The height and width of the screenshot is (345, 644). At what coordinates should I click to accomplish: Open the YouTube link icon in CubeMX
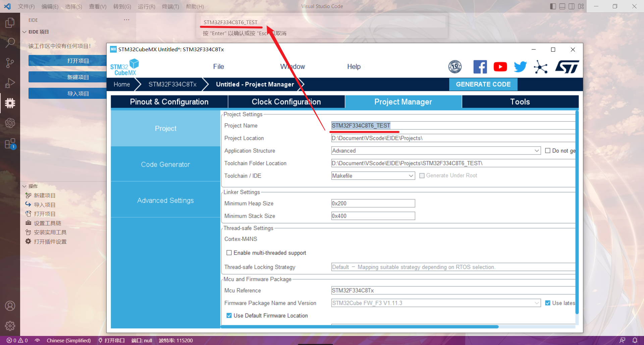pos(500,67)
